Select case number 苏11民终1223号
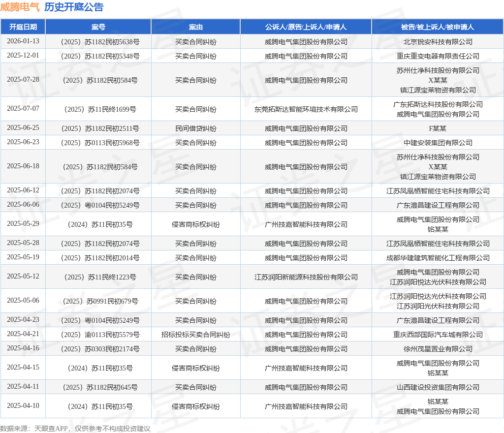The width and height of the screenshot is (504, 433). pyautogui.click(x=100, y=277)
